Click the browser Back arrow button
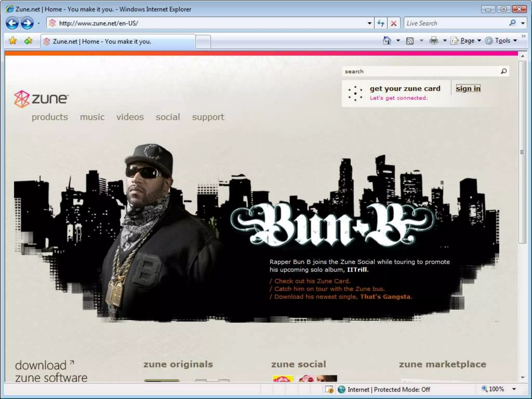Image resolution: width=532 pixels, height=399 pixels. point(12,23)
